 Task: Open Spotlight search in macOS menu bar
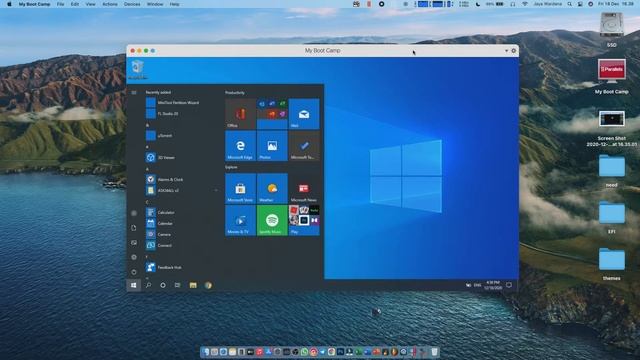click(569, 4)
